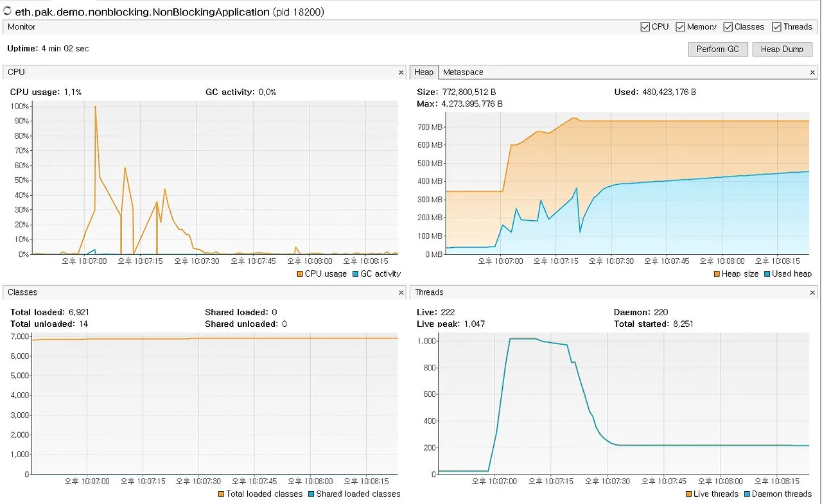
Task: Disable the Classes checkbox
Action: pyautogui.click(x=728, y=27)
